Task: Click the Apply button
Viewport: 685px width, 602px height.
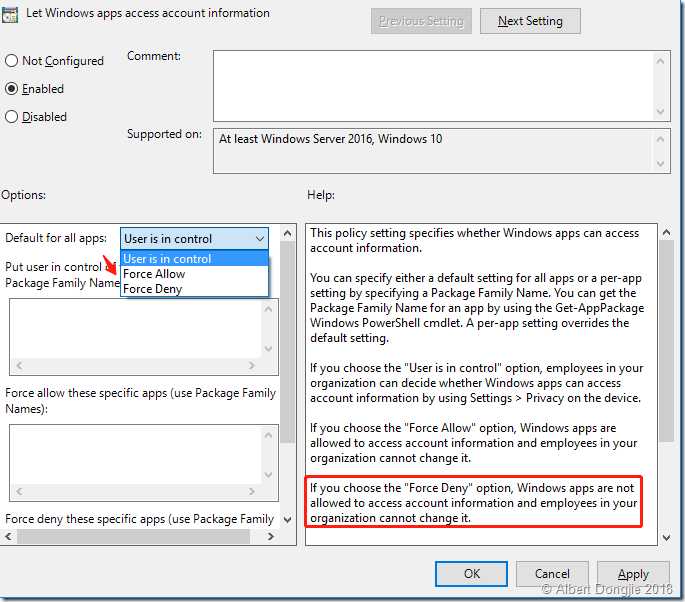Action: (x=633, y=574)
